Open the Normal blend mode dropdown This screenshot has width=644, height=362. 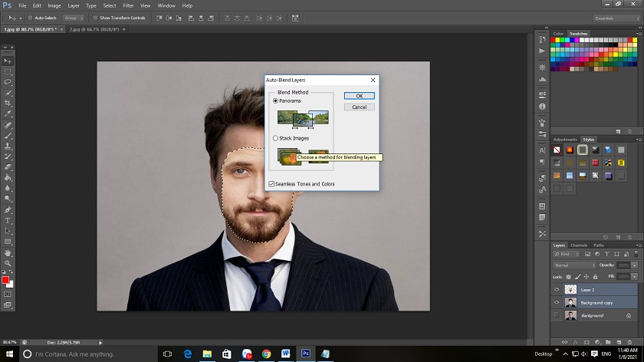tap(574, 265)
